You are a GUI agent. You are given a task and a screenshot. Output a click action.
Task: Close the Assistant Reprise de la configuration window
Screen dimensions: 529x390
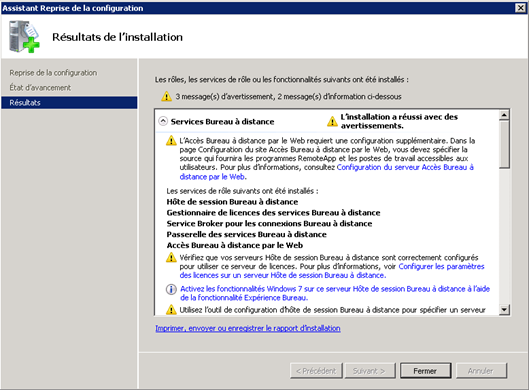tap(521, 8)
